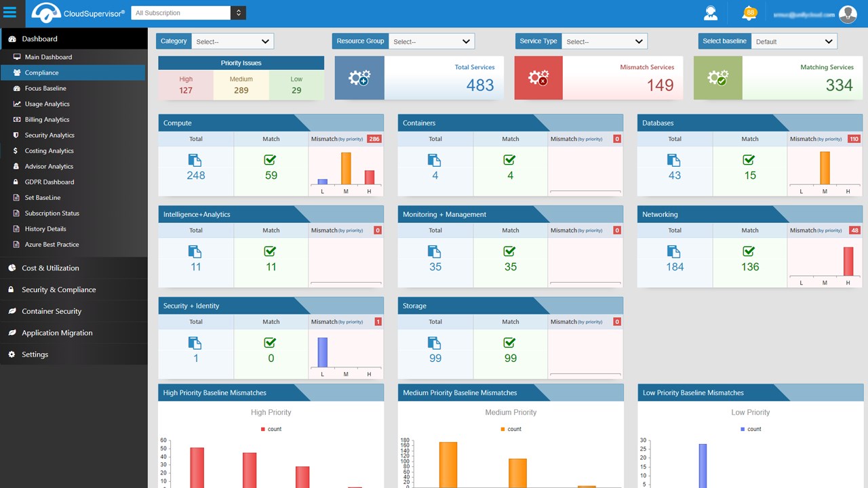Click the user profile avatar

pos(848,14)
